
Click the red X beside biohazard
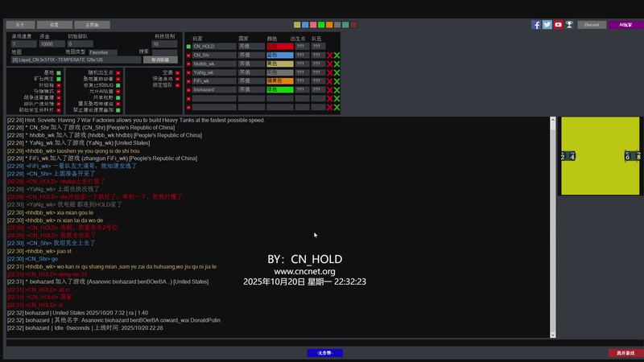(329, 89)
